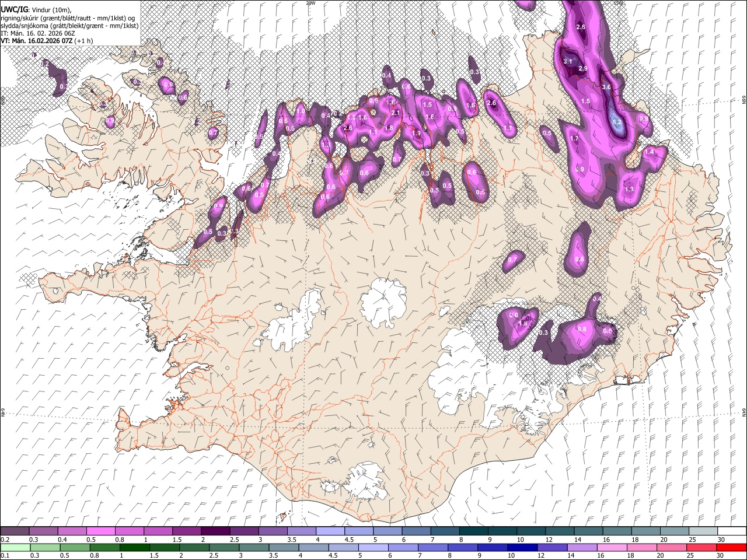The height and width of the screenshot is (560, 747).
Task: Click the 6.2 precipitation maximum label
Action: click(x=617, y=122)
